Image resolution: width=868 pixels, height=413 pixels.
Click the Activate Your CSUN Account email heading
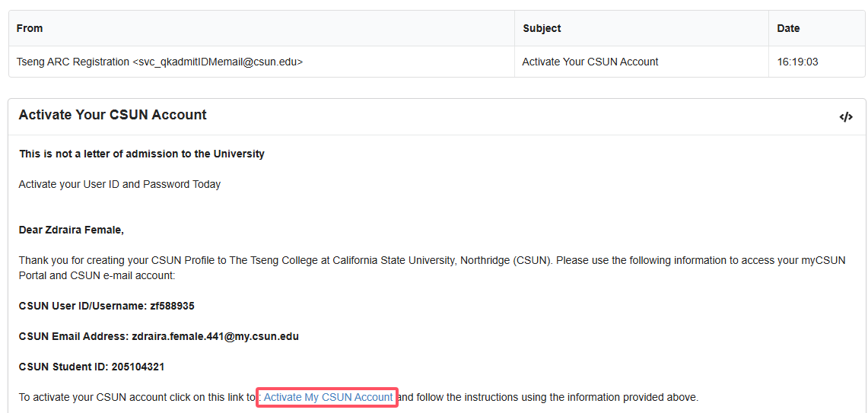pos(113,115)
